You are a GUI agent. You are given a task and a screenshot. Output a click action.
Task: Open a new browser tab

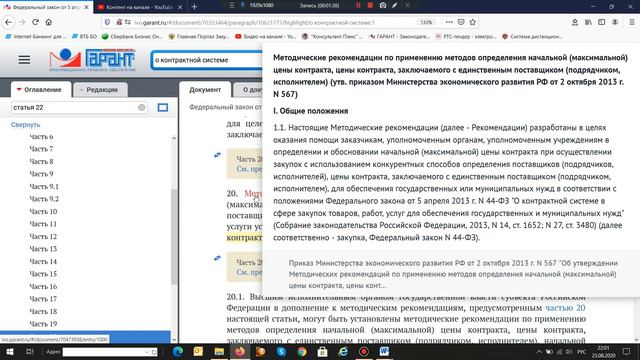[194, 7]
